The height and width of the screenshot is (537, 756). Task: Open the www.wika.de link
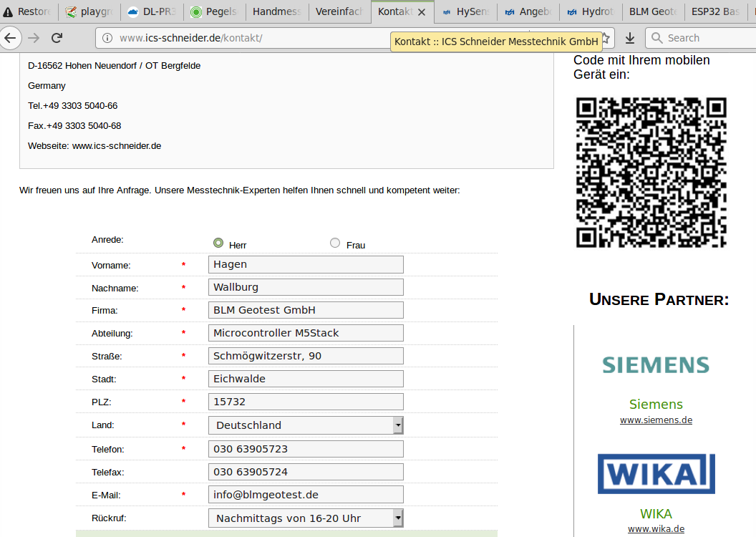pyautogui.click(x=656, y=529)
